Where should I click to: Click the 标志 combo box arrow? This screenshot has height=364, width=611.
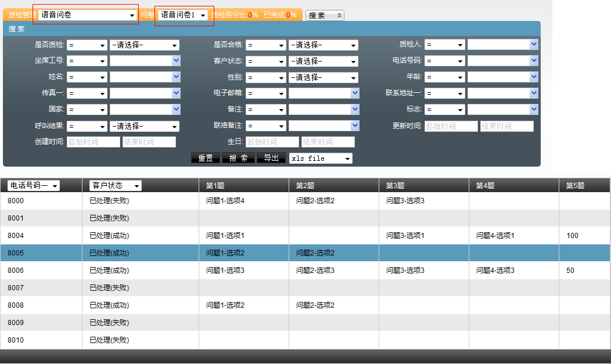coord(534,109)
